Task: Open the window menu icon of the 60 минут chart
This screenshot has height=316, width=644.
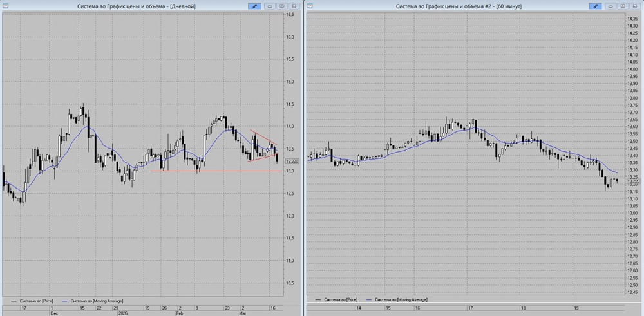Action: click(x=310, y=6)
